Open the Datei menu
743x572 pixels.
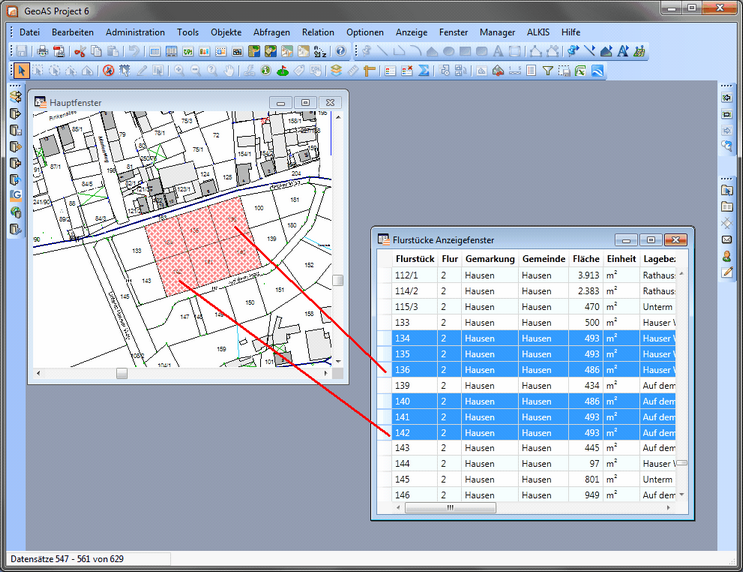tap(29, 32)
